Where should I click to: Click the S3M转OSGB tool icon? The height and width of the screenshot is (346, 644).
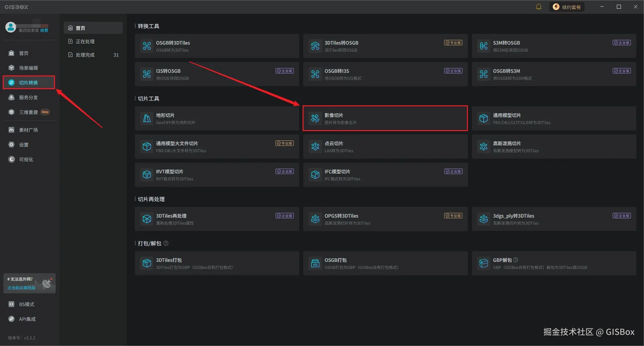tap(484, 46)
